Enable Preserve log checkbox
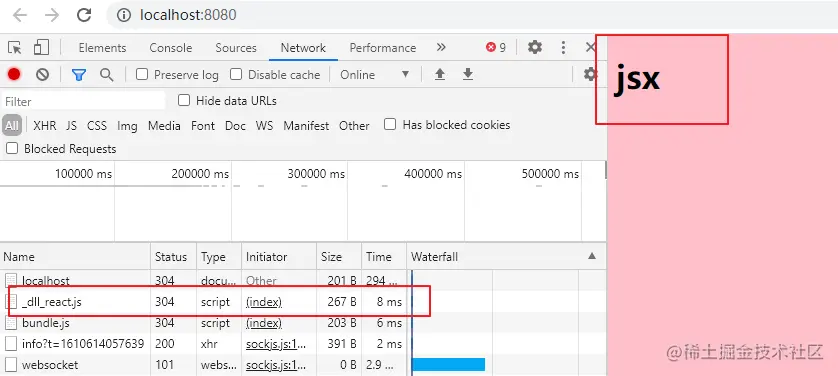The image size is (838, 376). tap(142, 74)
